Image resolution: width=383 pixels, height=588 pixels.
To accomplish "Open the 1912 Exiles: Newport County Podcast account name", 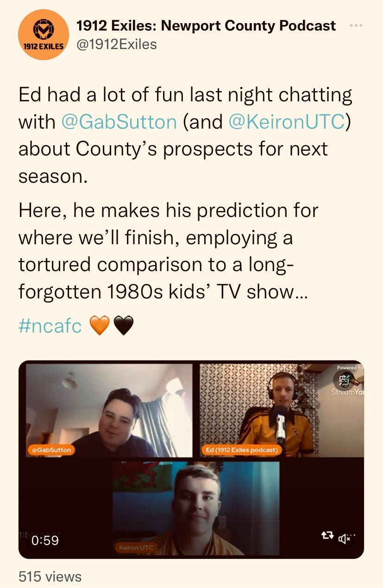I will [206, 25].
